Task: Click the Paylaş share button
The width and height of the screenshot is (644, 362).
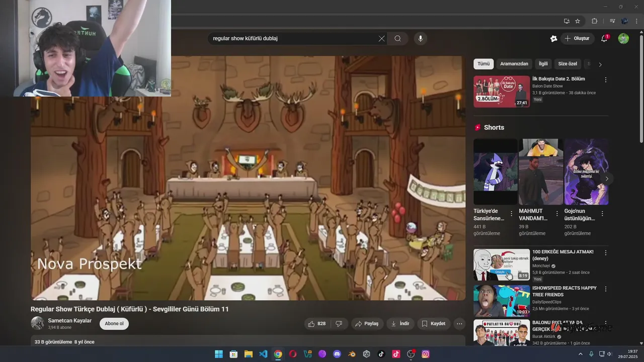Action: click(367, 324)
